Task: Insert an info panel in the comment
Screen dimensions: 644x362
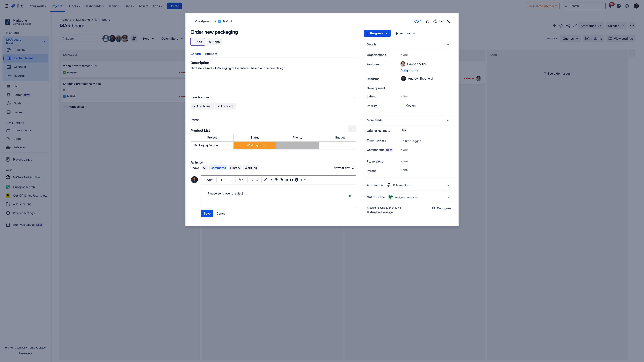Action: click(x=297, y=180)
